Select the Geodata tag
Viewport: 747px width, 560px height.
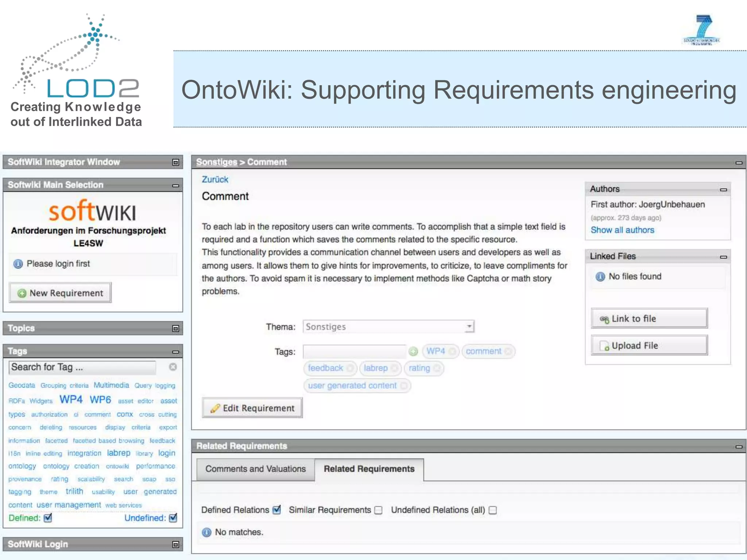pyautogui.click(x=22, y=385)
